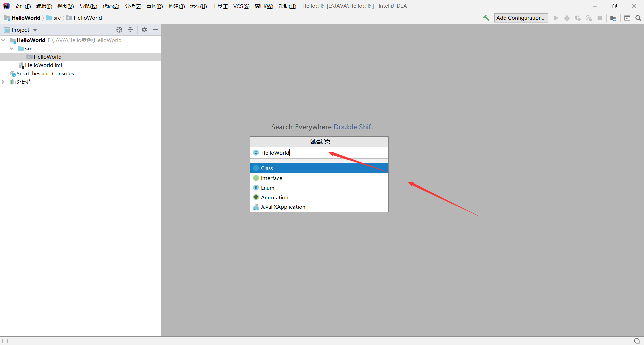Click the Run with Coverage icon
Screen dimensions: 644x345
click(578, 18)
